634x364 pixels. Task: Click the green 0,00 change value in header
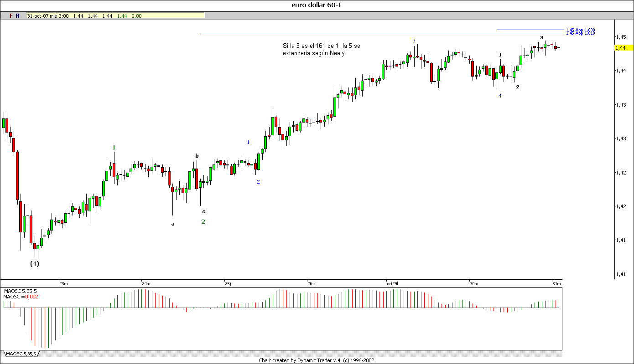coord(136,15)
